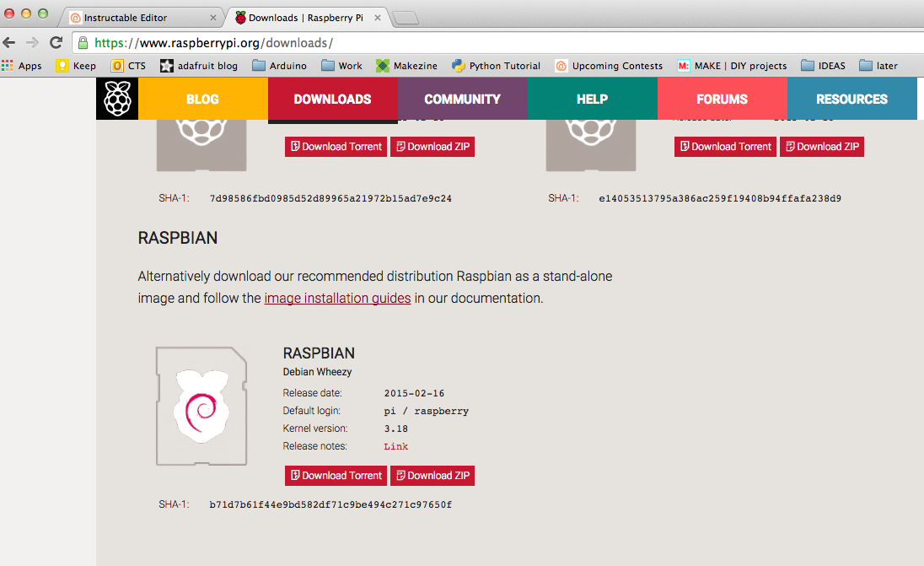The width and height of the screenshot is (924, 566).
Task: Click Download ZIP above SHA-1 e1405351
Action: [x=822, y=146]
